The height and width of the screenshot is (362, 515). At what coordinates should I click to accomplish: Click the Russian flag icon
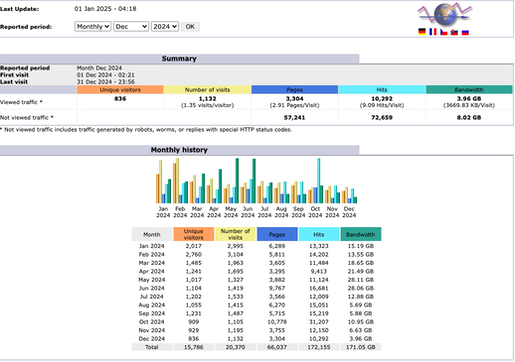(x=465, y=32)
